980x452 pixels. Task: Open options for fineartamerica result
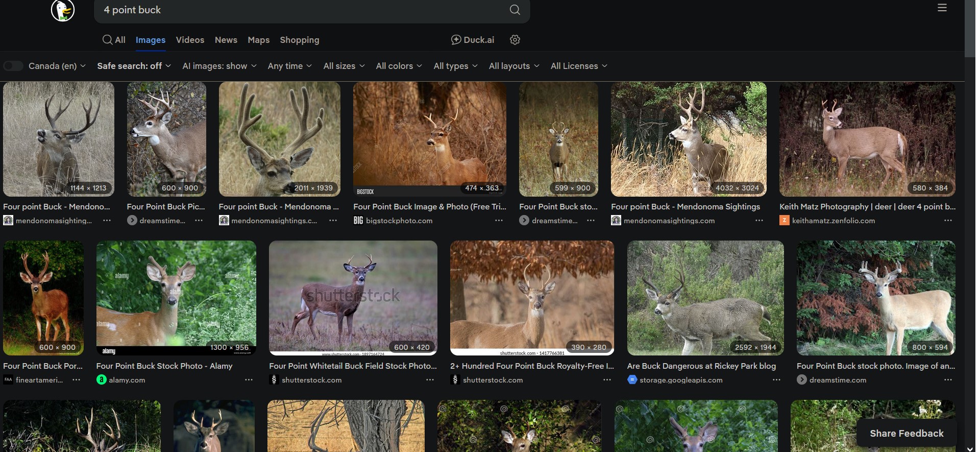[x=76, y=380]
